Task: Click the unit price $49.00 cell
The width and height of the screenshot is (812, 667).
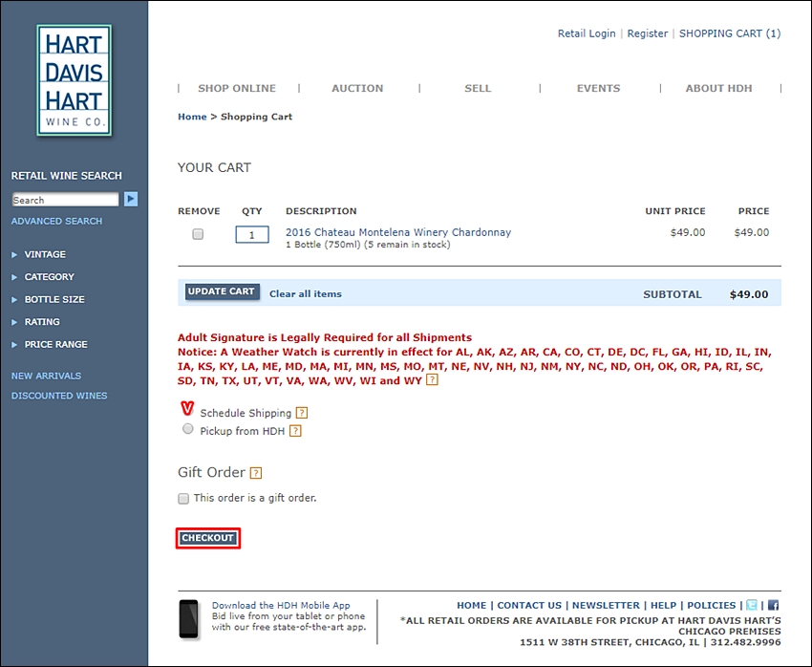Action: click(687, 232)
